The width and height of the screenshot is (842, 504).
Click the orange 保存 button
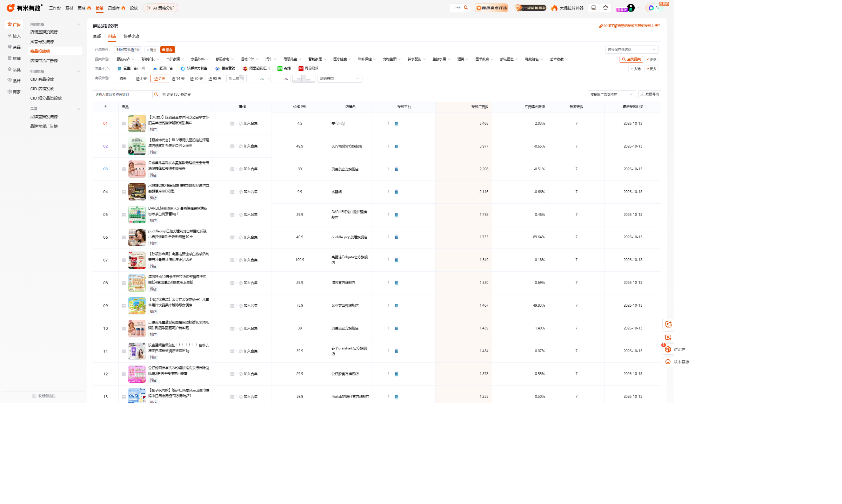(x=168, y=50)
